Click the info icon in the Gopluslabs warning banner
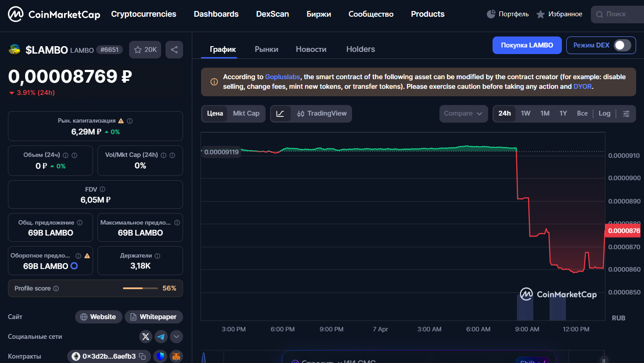 click(214, 82)
